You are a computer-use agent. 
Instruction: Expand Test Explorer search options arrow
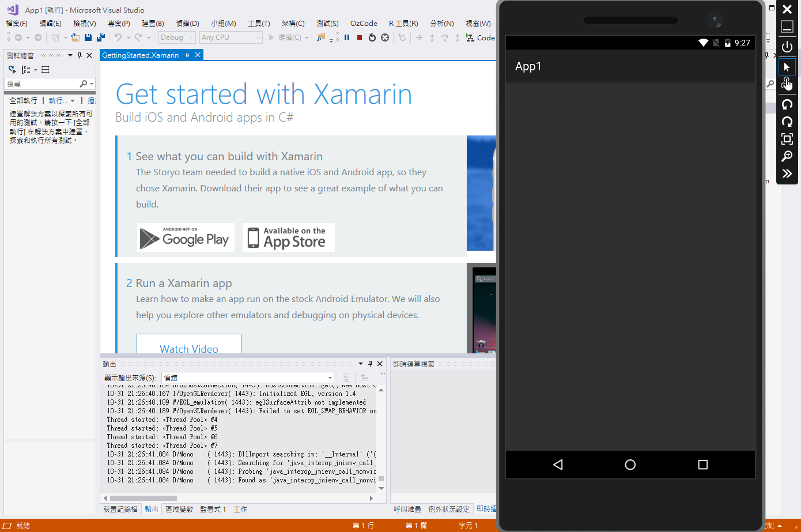[92, 84]
